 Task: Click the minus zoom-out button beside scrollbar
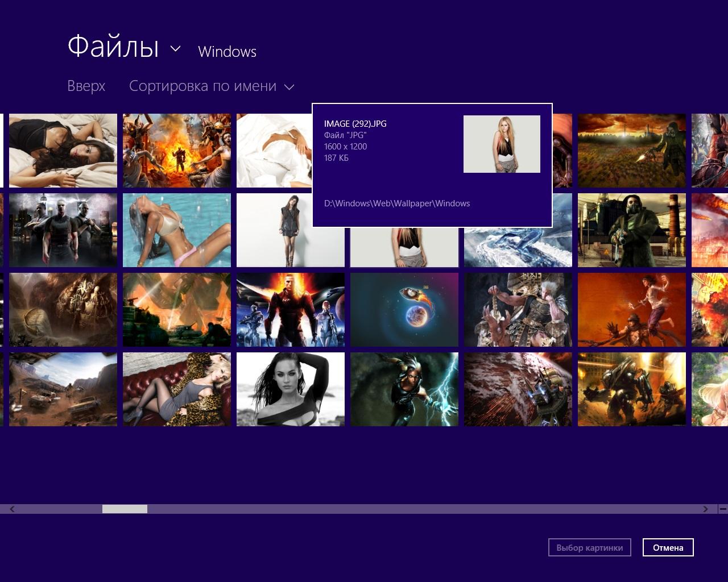(x=723, y=509)
